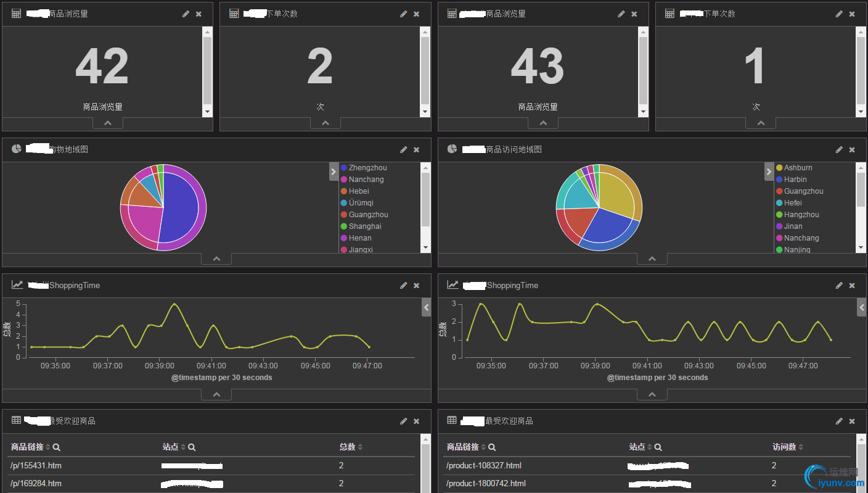Click Harbin legend entry
868x493 pixels.
point(795,180)
